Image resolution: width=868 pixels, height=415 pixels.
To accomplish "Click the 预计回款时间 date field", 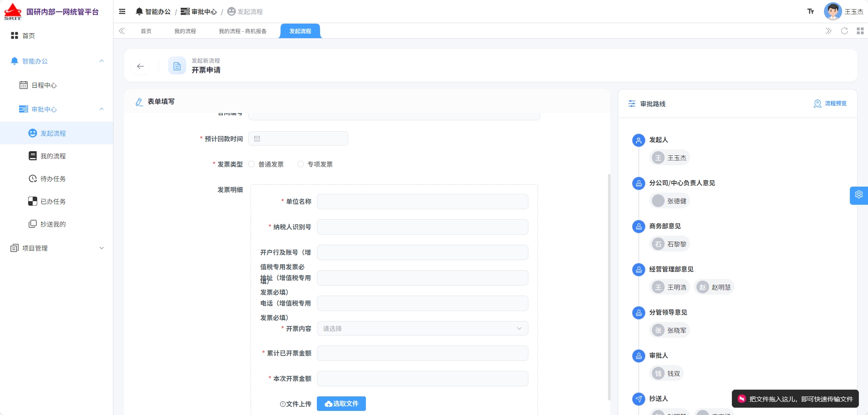I will click(x=298, y=138).
